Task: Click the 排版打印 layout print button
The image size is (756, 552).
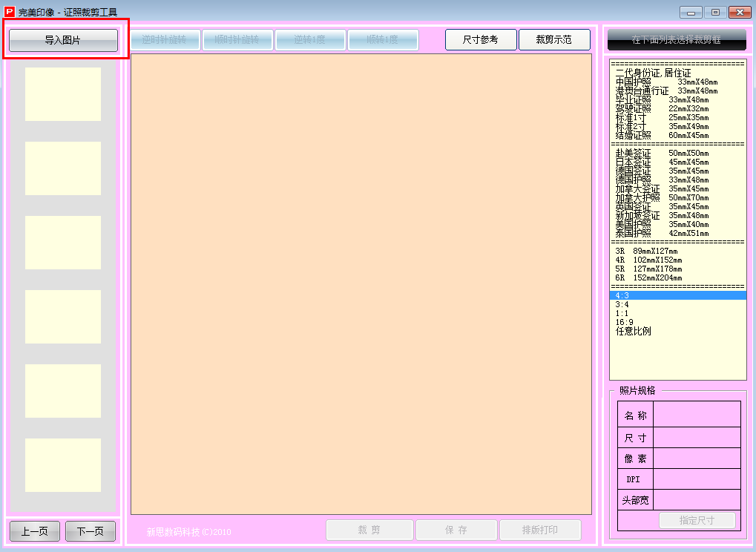Action: pos(540,530)
